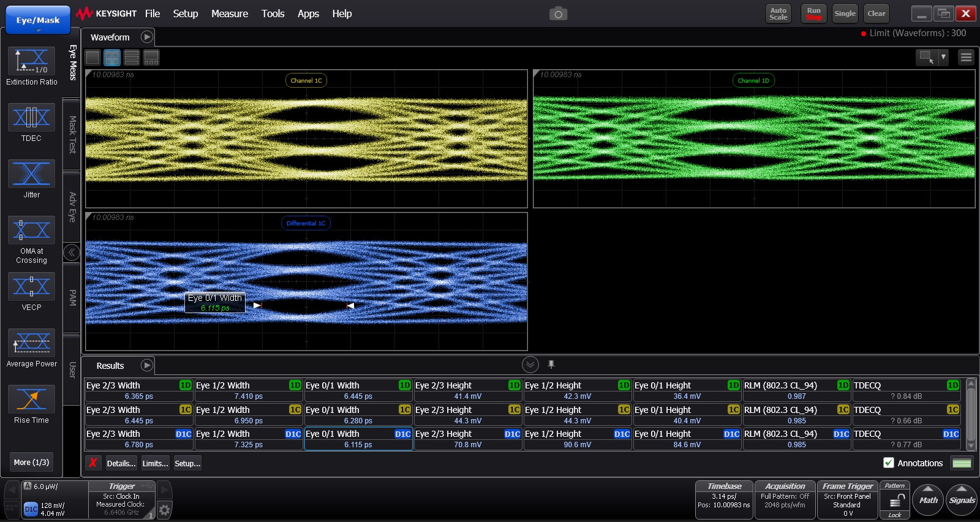Viewport: 980px width, 522px height.
Task: Click the Auto Scale button
Action: point(778,13)
